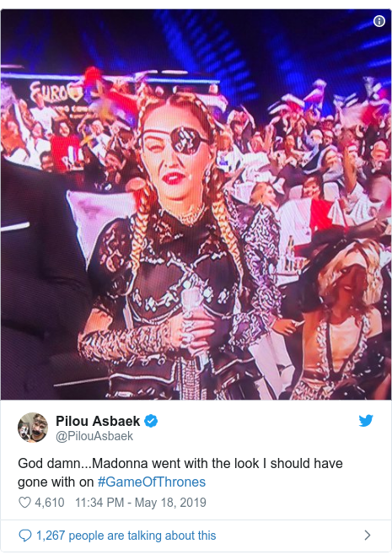Click the word Madonna in the tweet
The height and width of the screenshot is (560, 392).
[120, 464]
